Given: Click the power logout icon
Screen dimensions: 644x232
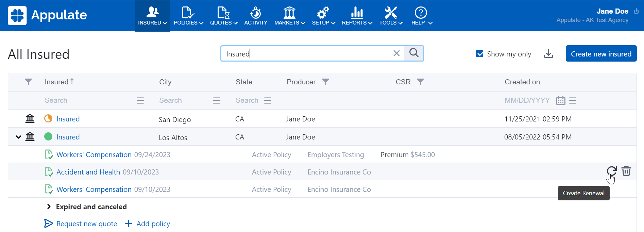Looking at the screenshot, I should pos(636,11).
